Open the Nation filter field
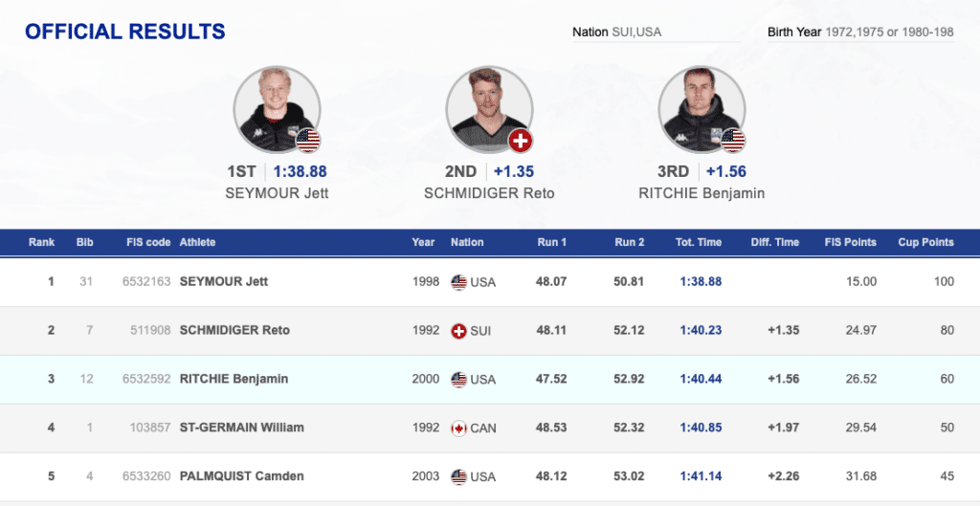This screenshot has width=980, height=506. (x=656, y=33)
